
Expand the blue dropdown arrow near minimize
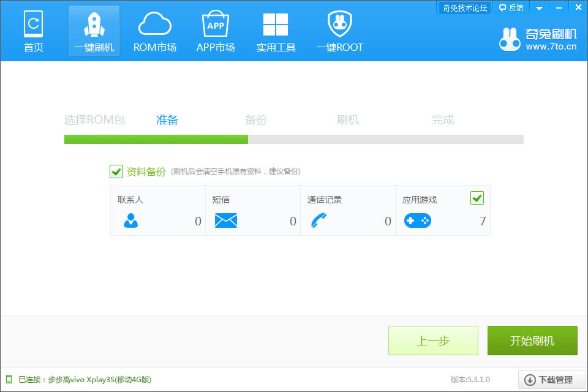[x=538, y=7]
